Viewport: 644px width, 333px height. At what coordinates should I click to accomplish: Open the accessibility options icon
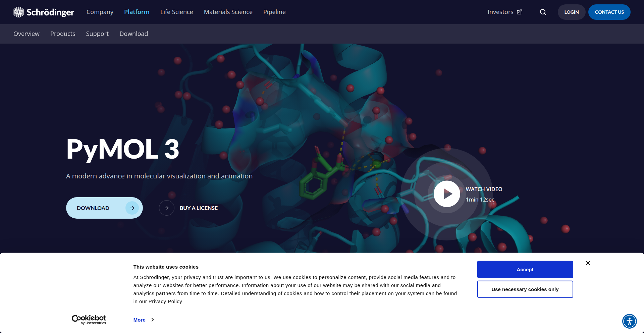point(630,321)
